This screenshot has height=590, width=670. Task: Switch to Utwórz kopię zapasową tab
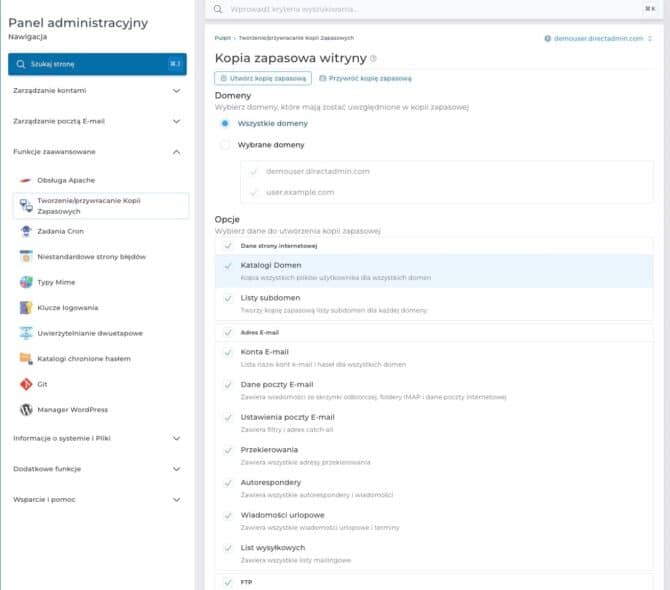pos(263,79)
